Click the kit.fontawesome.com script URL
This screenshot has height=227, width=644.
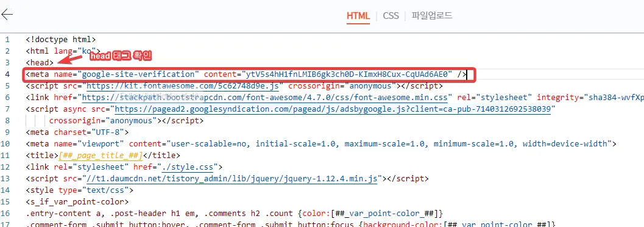coord(183,86)
